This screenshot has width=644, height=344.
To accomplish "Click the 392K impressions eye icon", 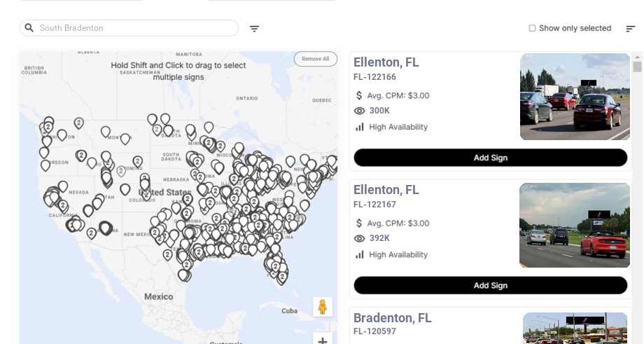I will pyautogui.click(x=360, y=238).
